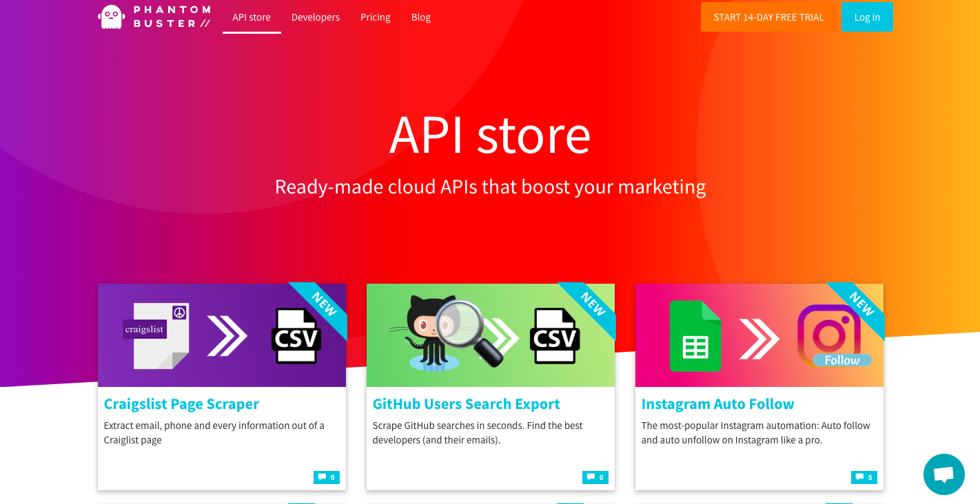This screenshot has width=980, height=504.
Task: Open comments badge on GitHub Users Search
Action: pos(595,477)
